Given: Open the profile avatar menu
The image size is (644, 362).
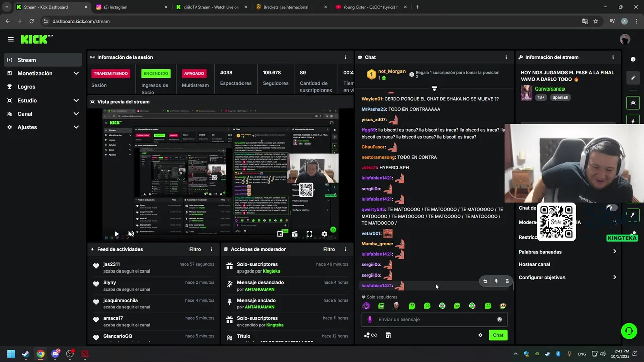Looking at the screenshot, I should coord(625,39).
